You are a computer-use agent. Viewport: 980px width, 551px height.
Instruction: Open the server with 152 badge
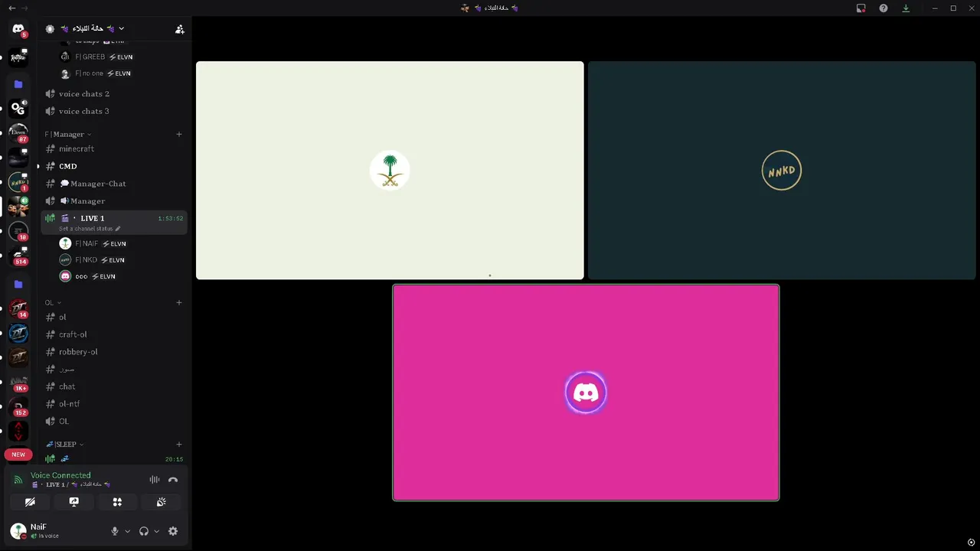coord(18,407)
